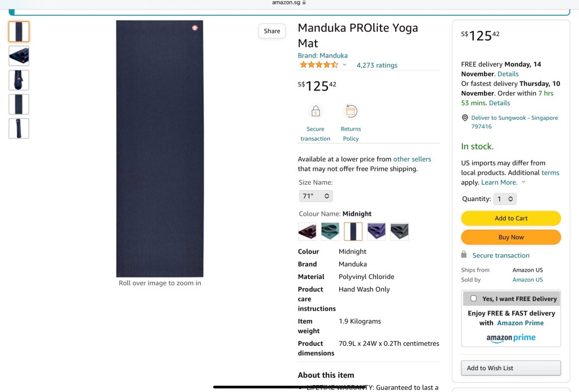Click the delivery location pin icon
579x392 pixels.
click(x=465, y=118)
